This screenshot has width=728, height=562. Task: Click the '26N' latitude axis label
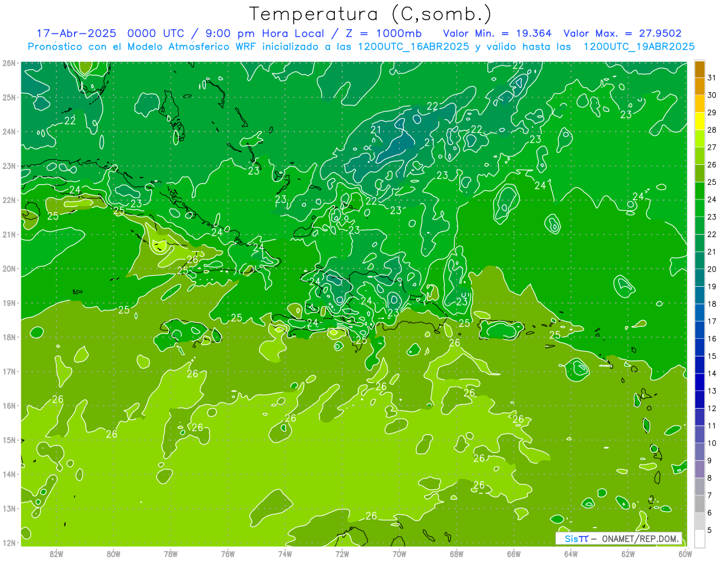click(x=10, y=63)
